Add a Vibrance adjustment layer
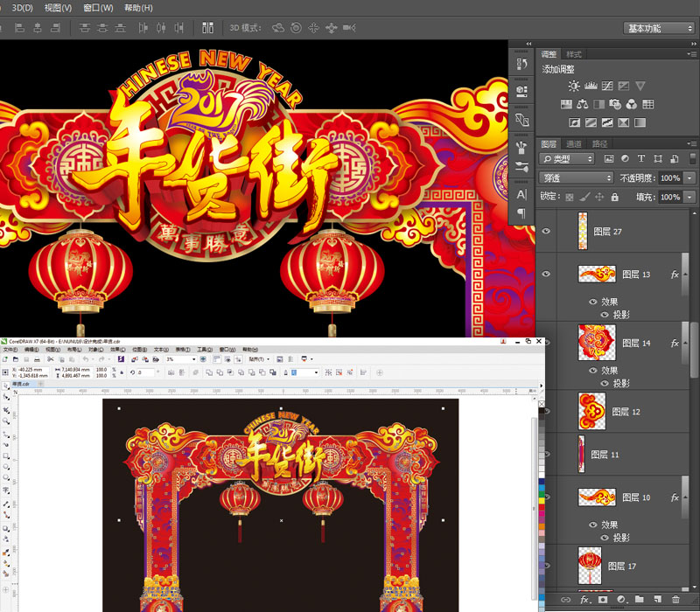Image resolution: width=700 pixels, height=612 pixels. [640, 86]
